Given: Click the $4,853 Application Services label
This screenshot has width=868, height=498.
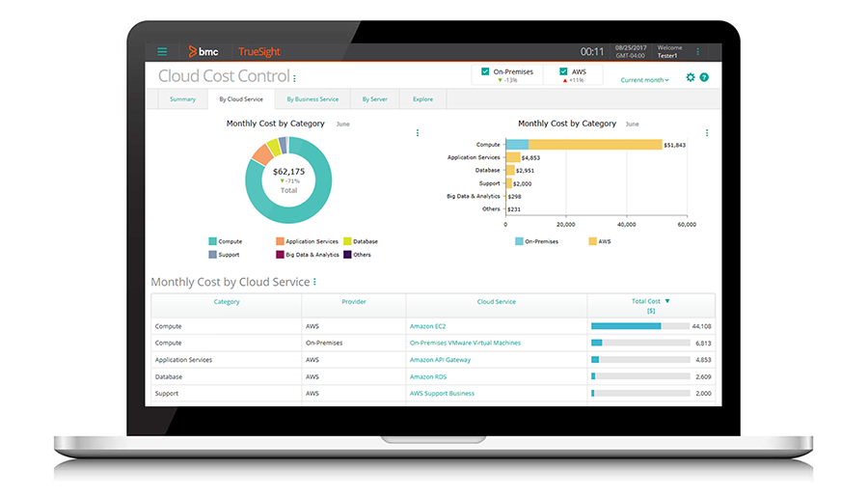Looking at the screenshot, I should [530, 158].
